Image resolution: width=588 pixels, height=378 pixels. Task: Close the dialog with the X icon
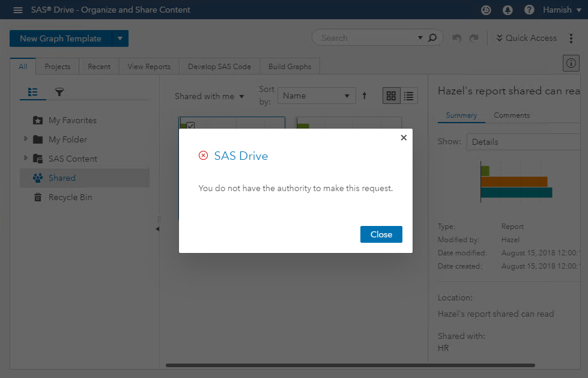coord(404,138)
